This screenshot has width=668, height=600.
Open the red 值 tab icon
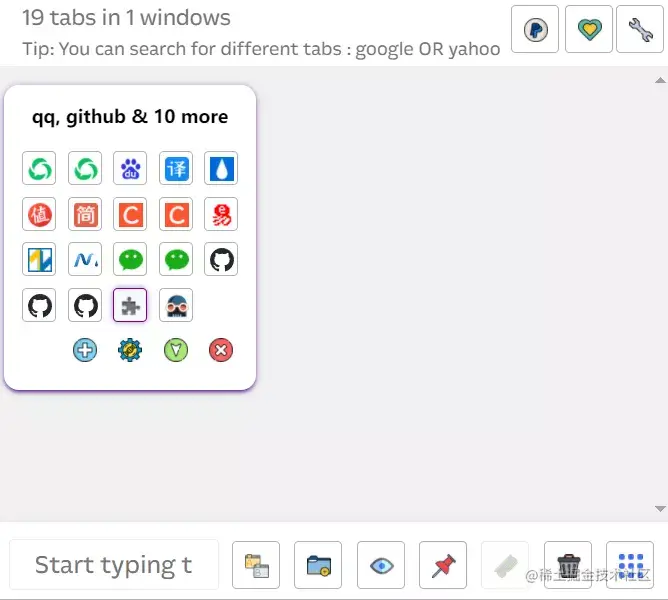tap(39, 214)
